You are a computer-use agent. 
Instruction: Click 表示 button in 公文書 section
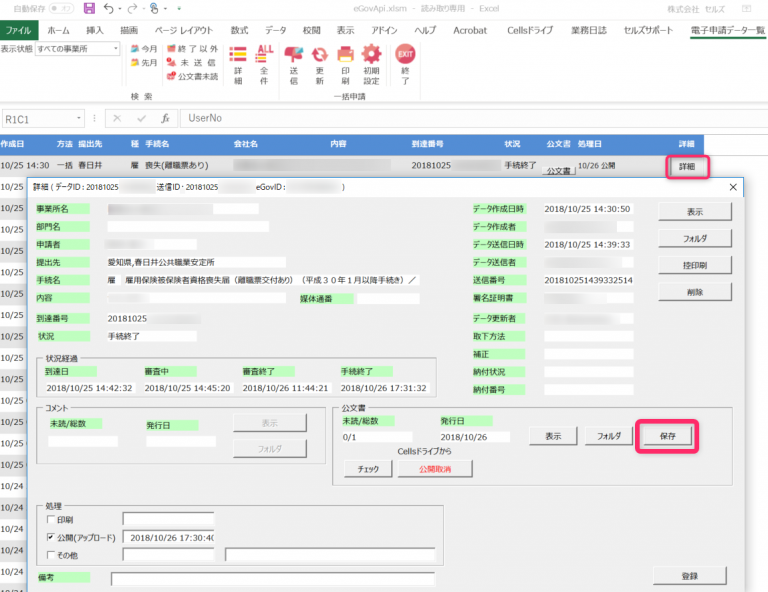pyautogui.click(x=553, y=436)
